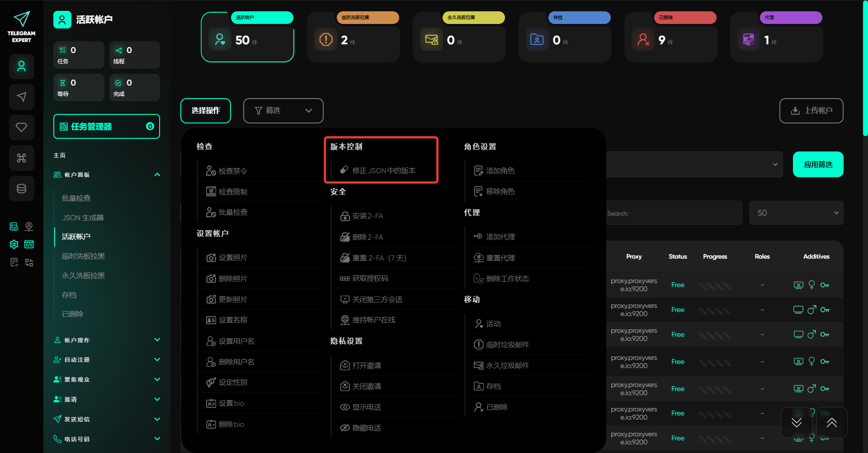Open the 50 rows-per-page dropdown

coord(796,213)
